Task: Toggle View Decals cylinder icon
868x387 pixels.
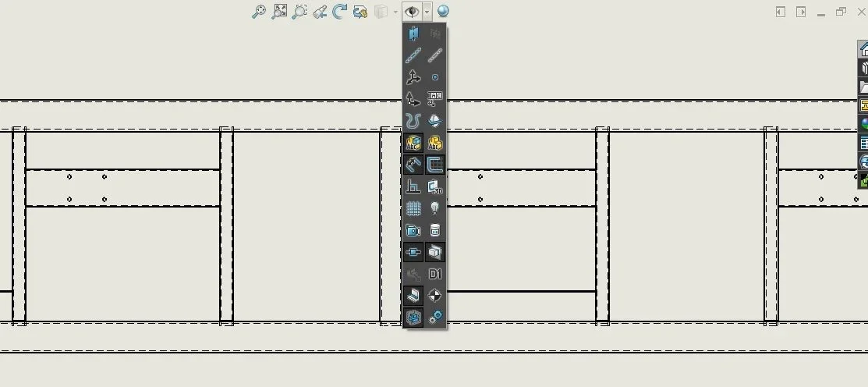Action: 435,230
